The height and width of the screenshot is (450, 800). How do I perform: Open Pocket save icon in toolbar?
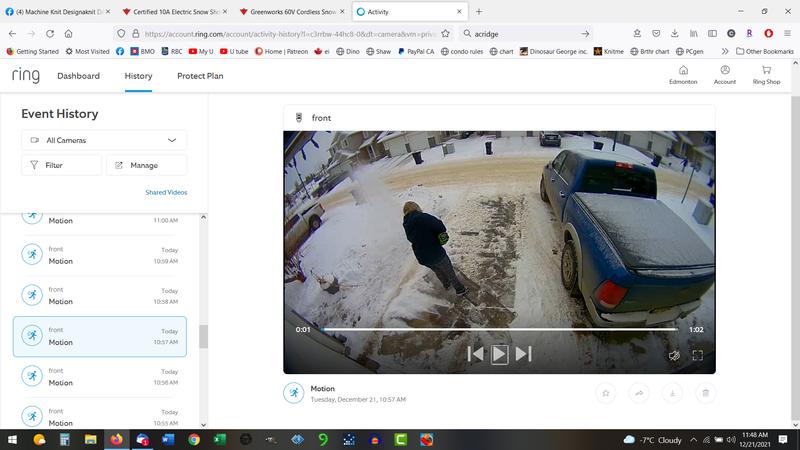pyautogui.click(x=656, y=34)
